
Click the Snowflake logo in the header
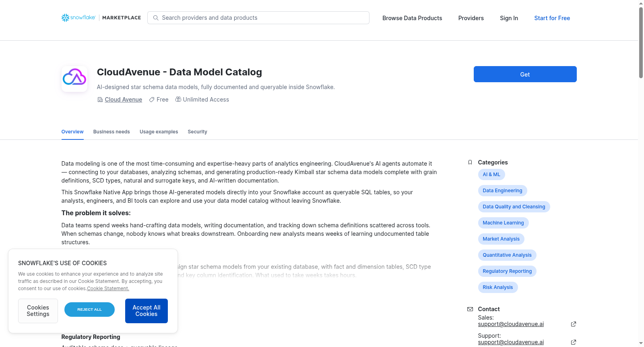(78, 18)
